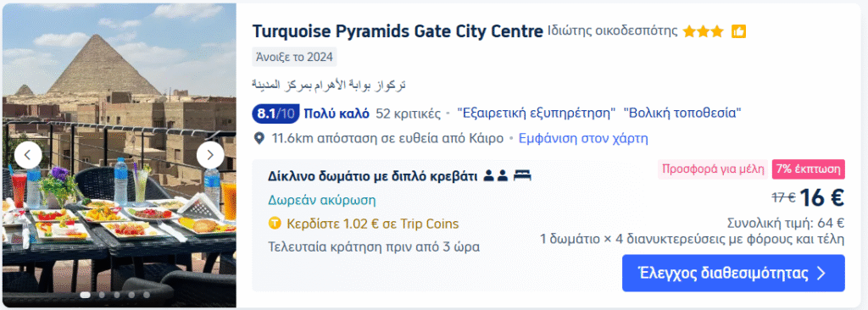Open Εμφάνιση στον χάρτη map link
The height and width of the screenshot is (310, 868).
coord(583,138)
